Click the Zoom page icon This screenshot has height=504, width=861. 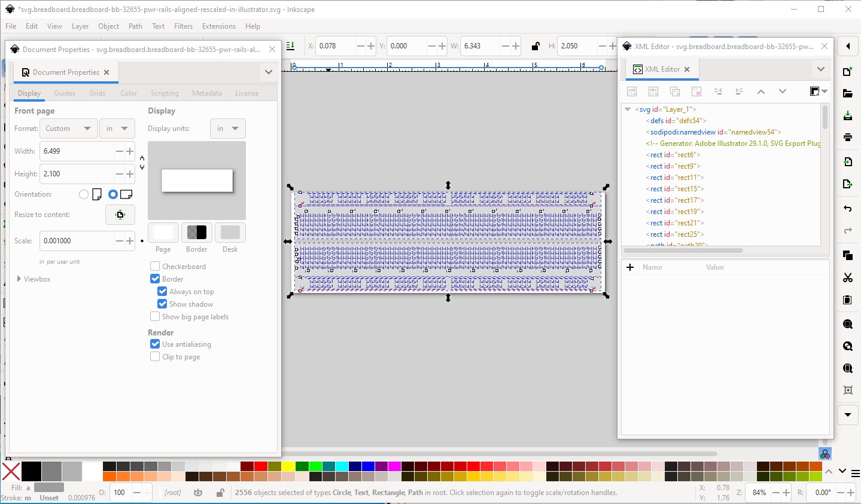(x=848, y=368)
